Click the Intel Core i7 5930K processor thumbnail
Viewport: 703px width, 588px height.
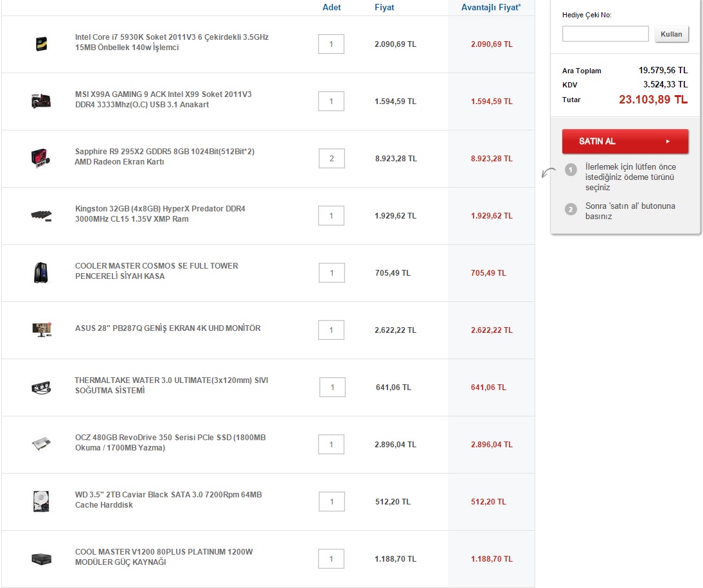pyautogui.click(x=41, y=44)
